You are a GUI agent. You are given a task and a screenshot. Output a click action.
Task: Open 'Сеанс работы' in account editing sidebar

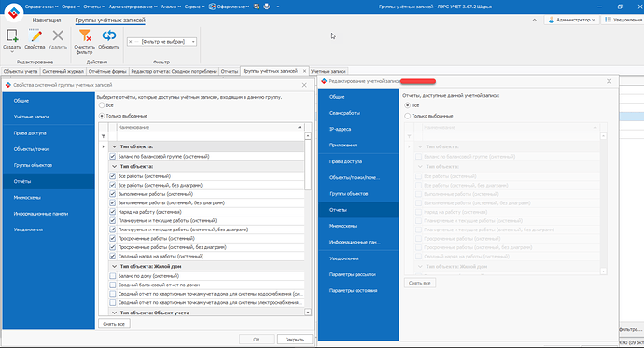point(358,113)
